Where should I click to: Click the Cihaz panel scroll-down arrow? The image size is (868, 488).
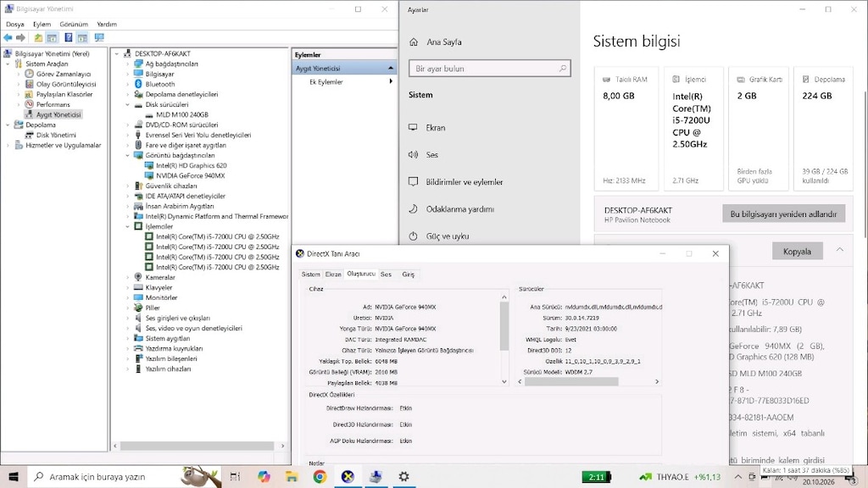click(x=504, y=382)
